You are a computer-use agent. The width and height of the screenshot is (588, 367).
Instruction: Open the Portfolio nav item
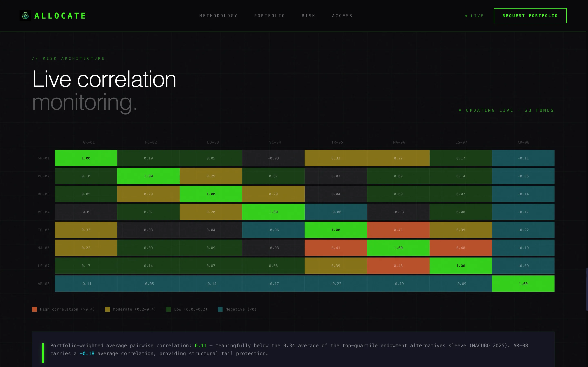(270, 16)
